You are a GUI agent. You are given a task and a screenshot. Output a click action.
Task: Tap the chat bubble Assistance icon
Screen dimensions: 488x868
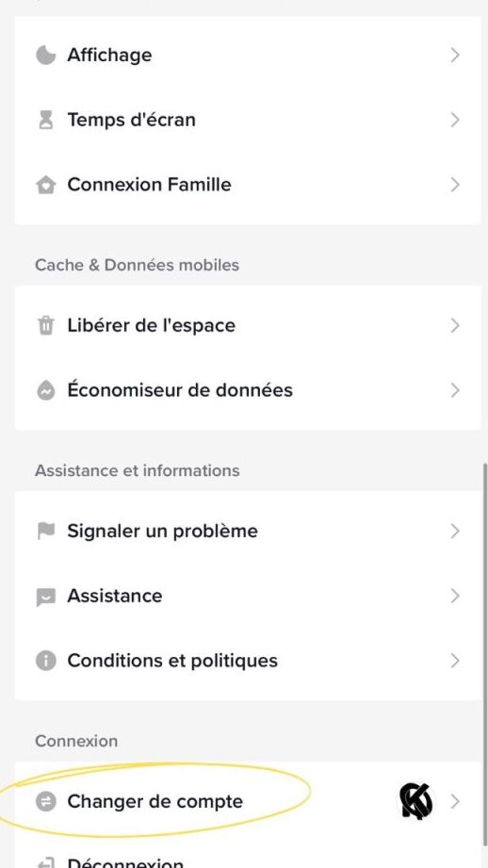coord(46,597)
